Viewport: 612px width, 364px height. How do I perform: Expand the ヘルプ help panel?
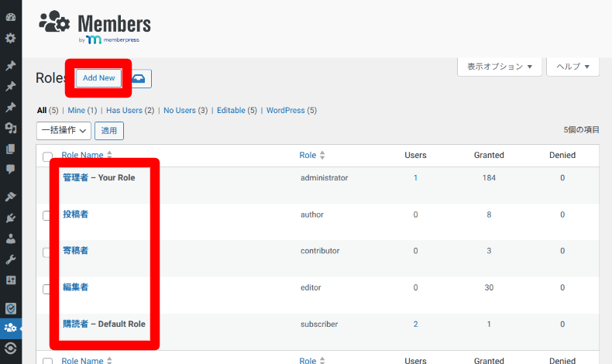coord(572,67)
